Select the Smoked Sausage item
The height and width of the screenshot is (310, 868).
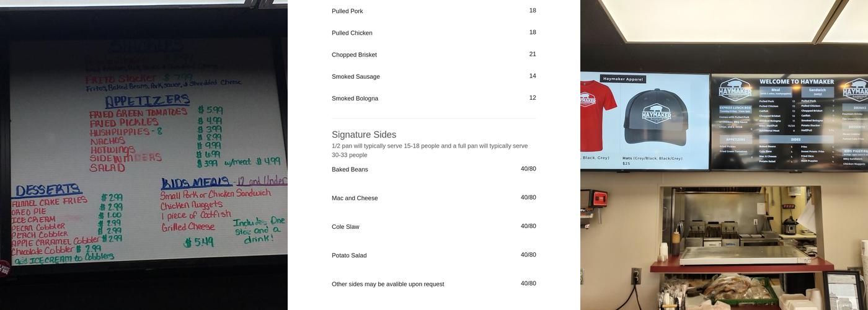[x=355, y=77]
